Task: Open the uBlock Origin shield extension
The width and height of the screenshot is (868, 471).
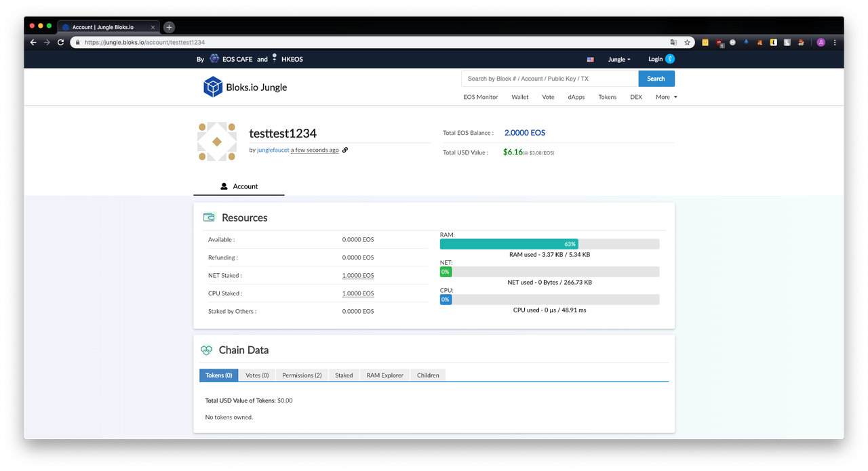Action: coord(719,42)
